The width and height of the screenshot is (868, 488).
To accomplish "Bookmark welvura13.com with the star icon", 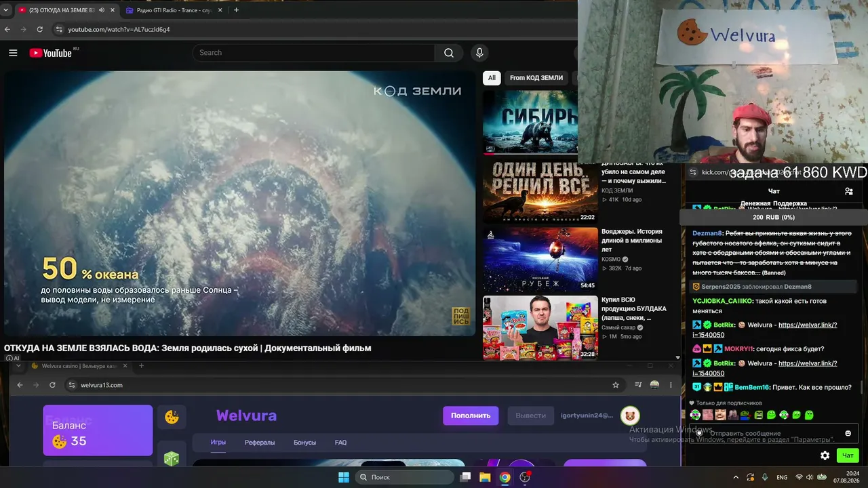I will tap(616, 385).
